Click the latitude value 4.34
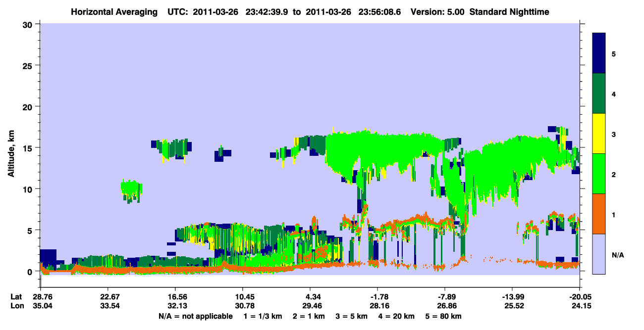Viewport: 644px width, 330px height. (310, 297)
